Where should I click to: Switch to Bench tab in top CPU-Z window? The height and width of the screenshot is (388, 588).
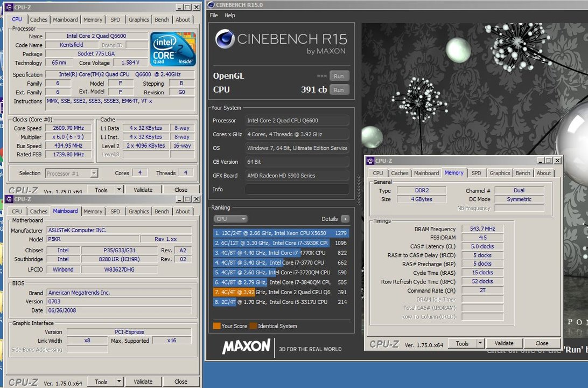(x=162, y=19)
